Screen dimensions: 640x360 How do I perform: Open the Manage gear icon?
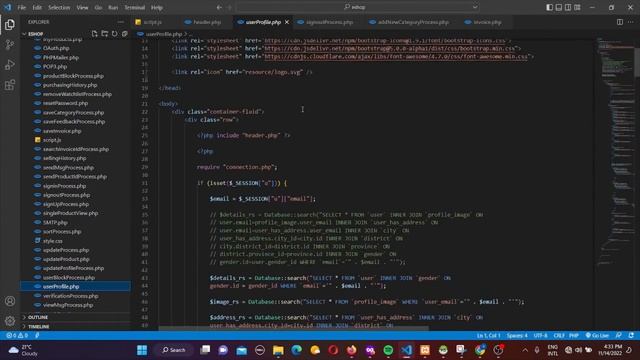click(10, 321)
